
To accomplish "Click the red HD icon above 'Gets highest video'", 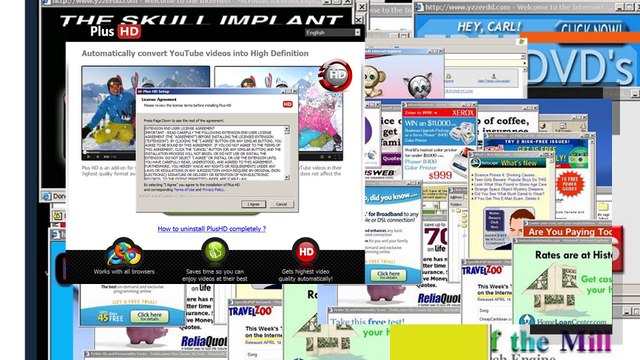I will click(x=306, y=251).
